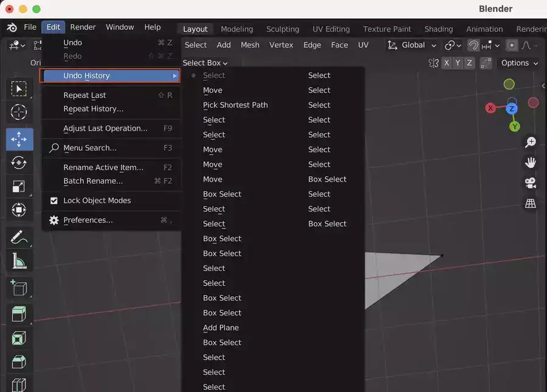Switch perspective/orthographic grid icon

coord(531,203)
